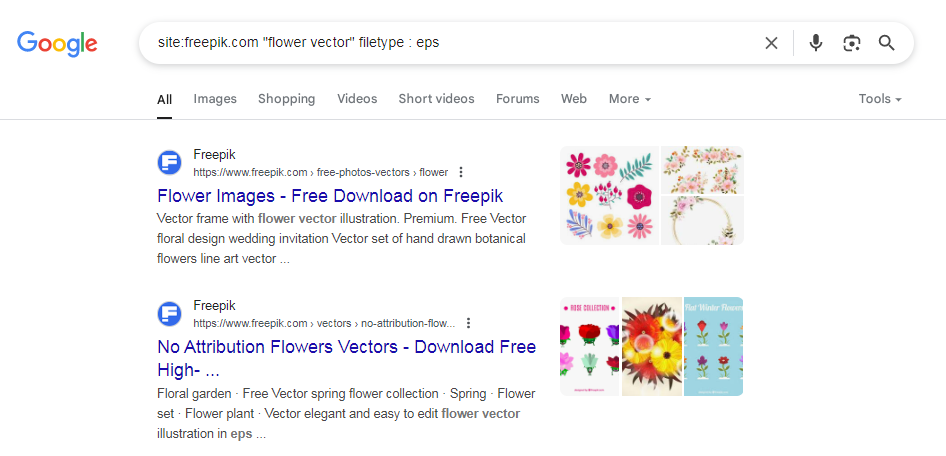Open the Forums tab
946x456 pixels.
pos(518,99)
